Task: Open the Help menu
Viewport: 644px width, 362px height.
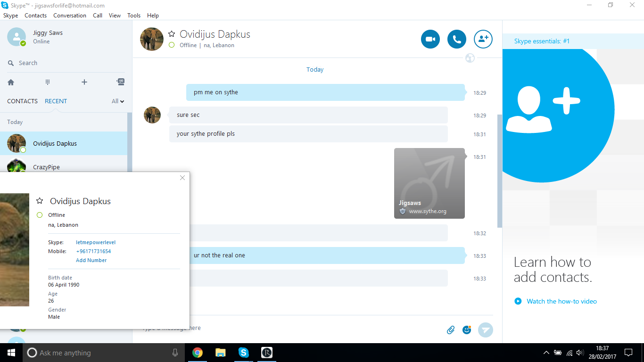Action: (153, 16)
